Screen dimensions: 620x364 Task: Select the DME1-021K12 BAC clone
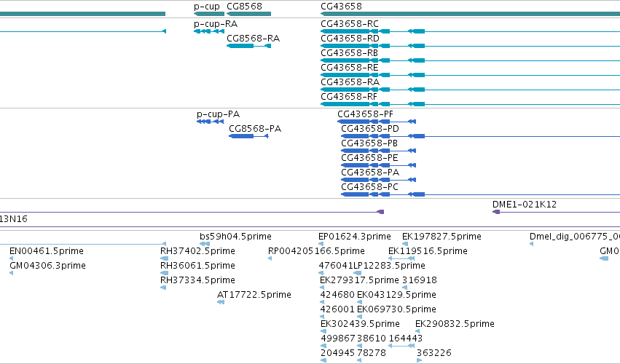click(525, 205)
